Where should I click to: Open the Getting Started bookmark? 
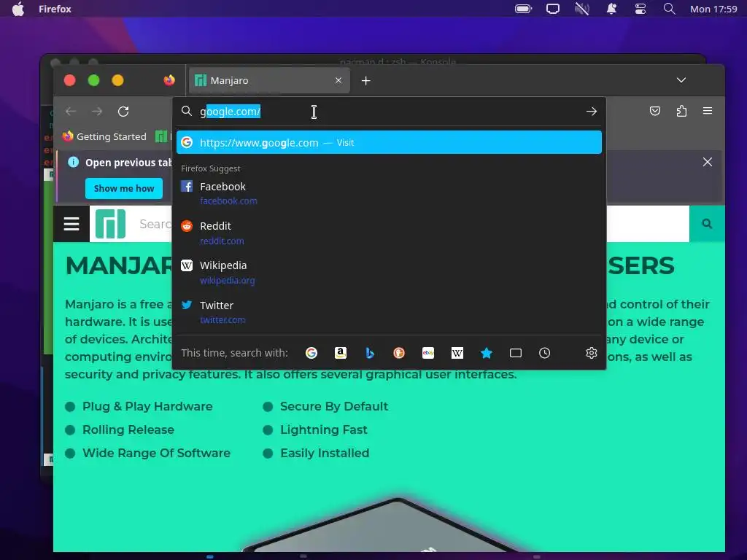point(104,136)
